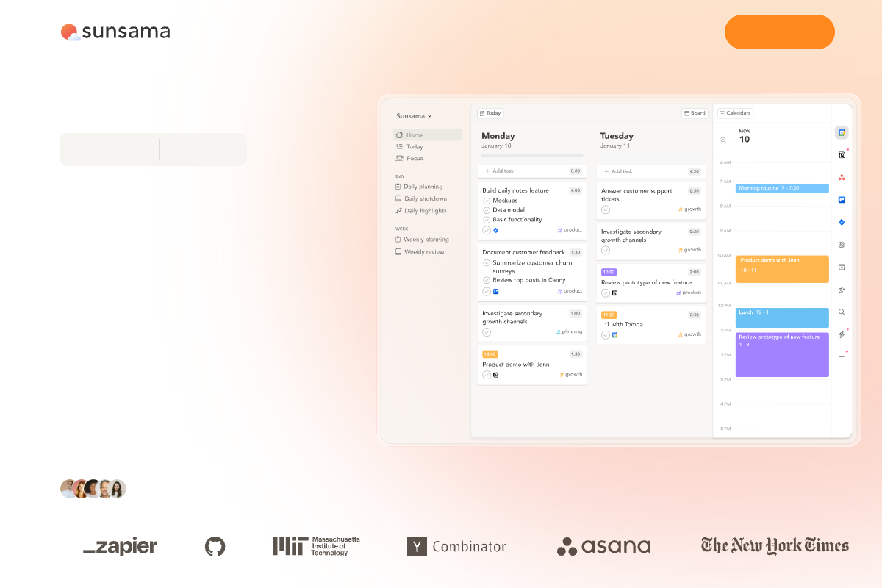Click the calendar zoom magnifier icon

[x=723, y=140]
